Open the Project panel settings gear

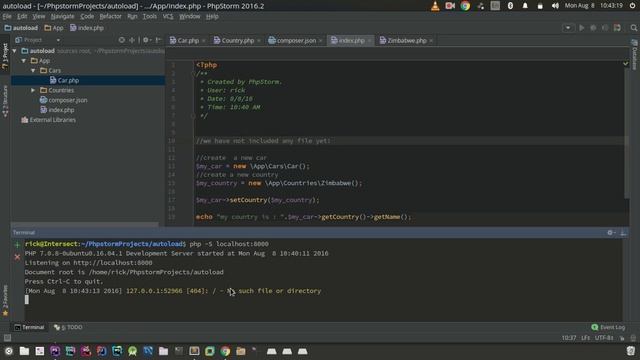(x=146, y=40)
